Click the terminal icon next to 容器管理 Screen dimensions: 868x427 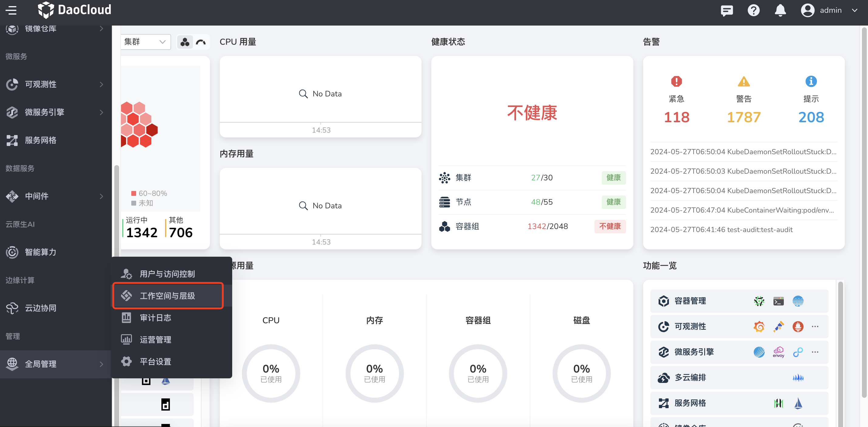(x=779, y=301)
